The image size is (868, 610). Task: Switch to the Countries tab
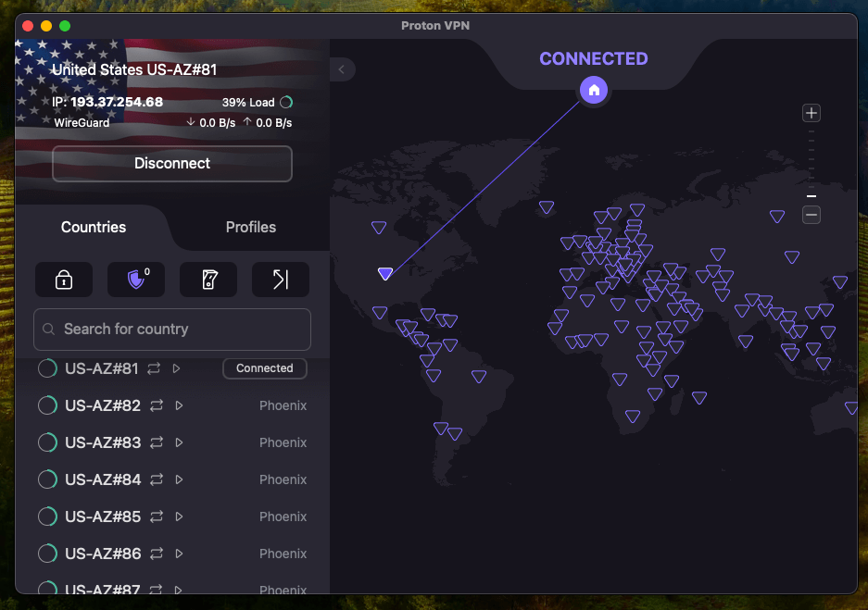[94, 227]
